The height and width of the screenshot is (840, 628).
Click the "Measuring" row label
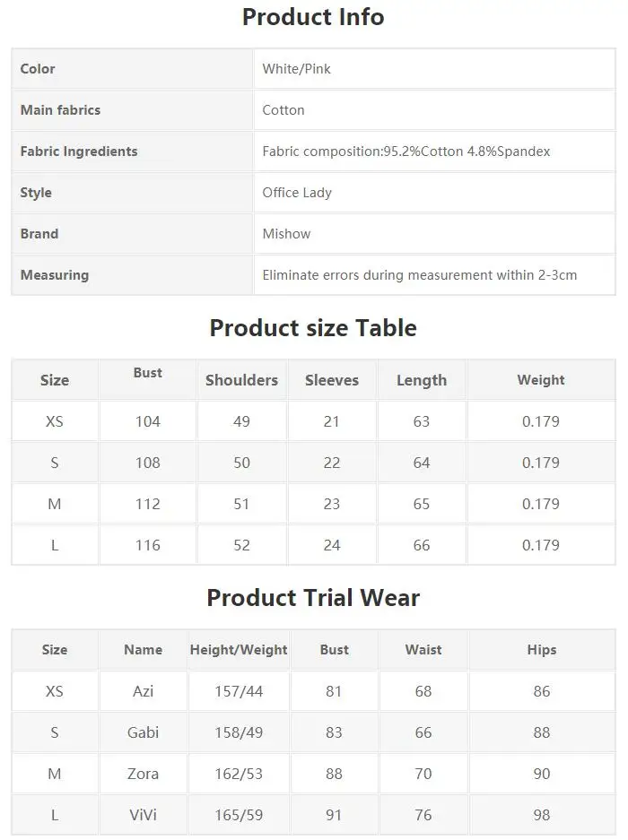[55, 275]
